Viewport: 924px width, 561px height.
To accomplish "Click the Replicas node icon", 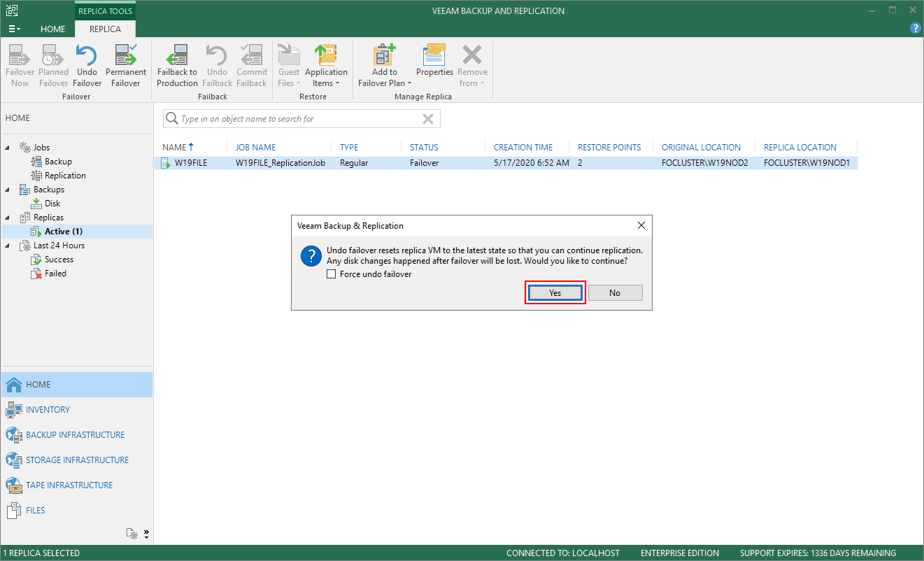I will [x=24, y=218].
